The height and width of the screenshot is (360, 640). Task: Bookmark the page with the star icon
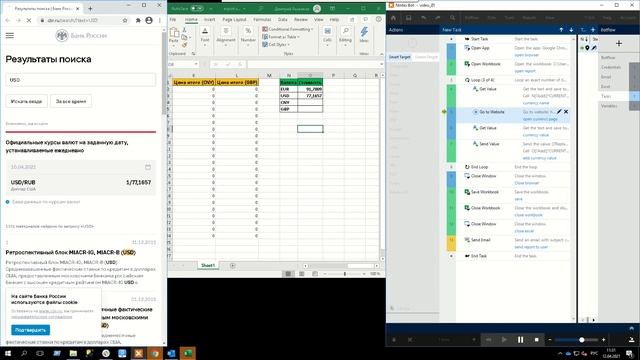pyautogui.click(x=125, y=20)
